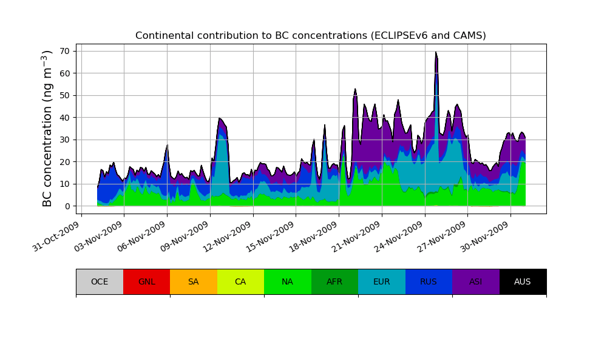Select the BC concentration y-axis label
The image size is (607, 364).
pos(48,129)
